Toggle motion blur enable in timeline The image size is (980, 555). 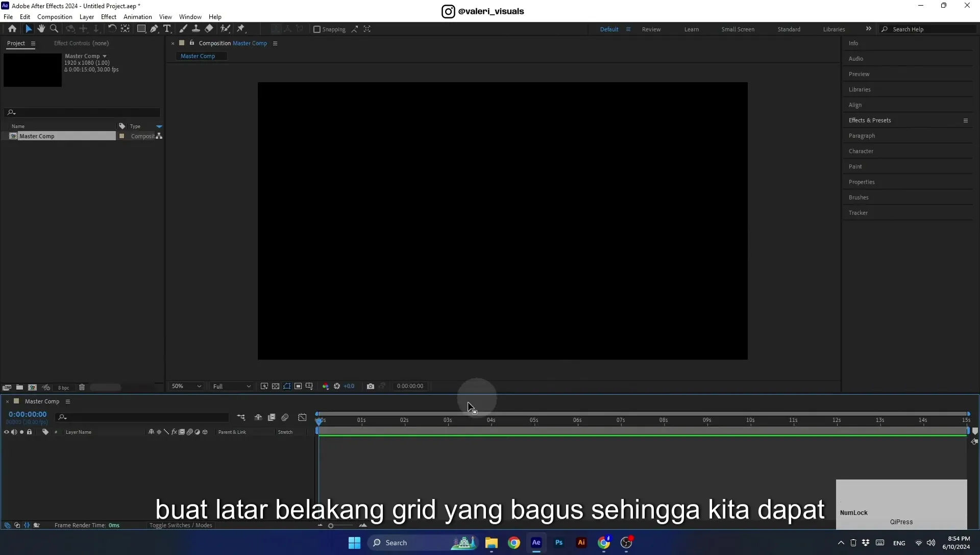tap(285, 417)
